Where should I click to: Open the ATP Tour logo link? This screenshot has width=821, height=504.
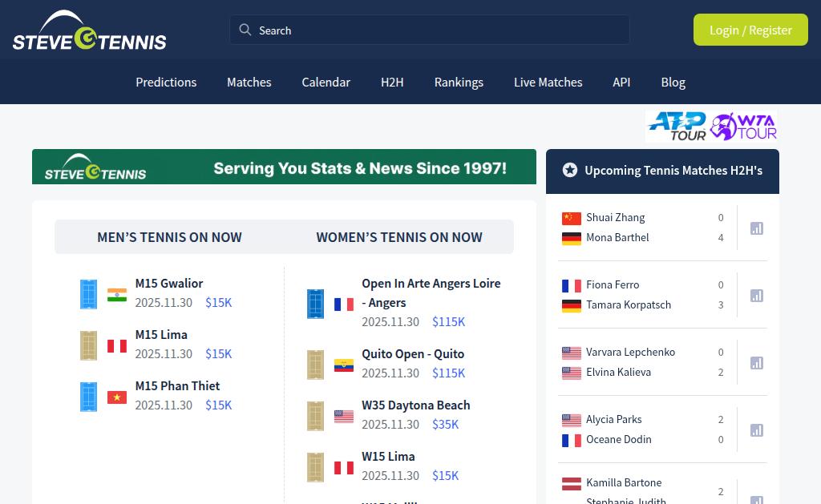click(677, 126)
